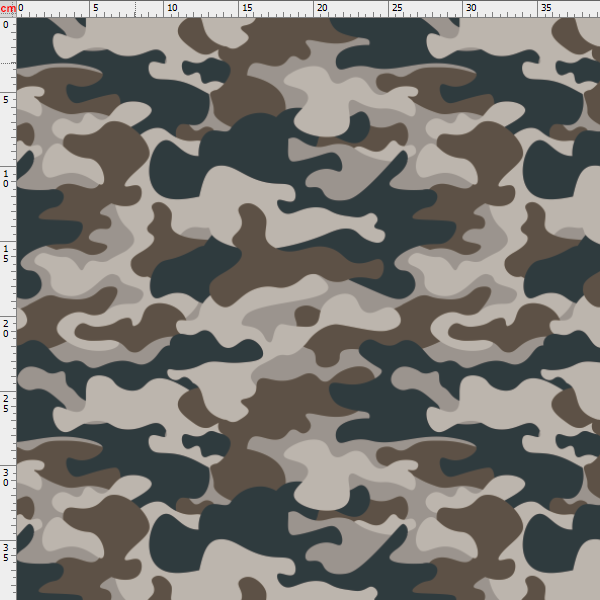
Task: Click the 15 mark on the vertical ruler
Action: click(5, 254)
